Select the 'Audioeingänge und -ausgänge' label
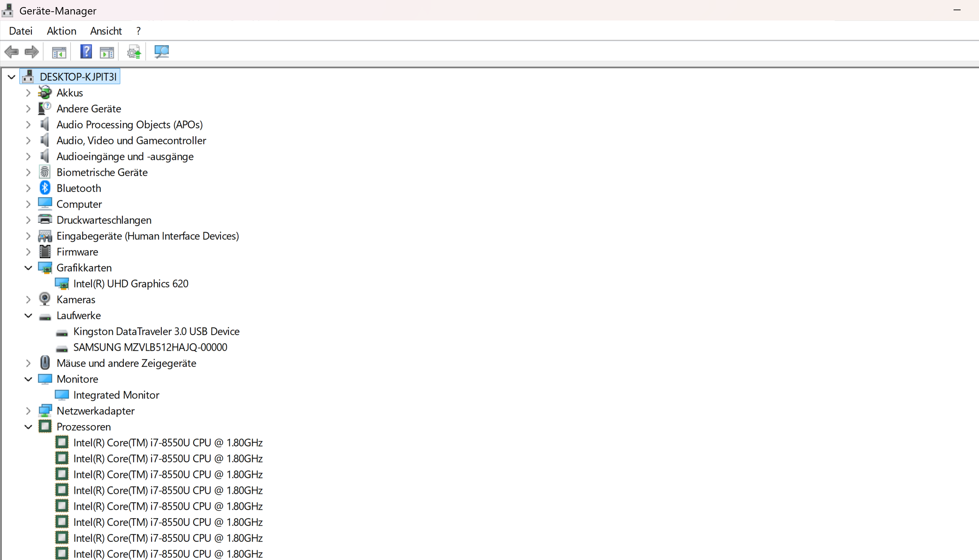 [x=125, y=157]
